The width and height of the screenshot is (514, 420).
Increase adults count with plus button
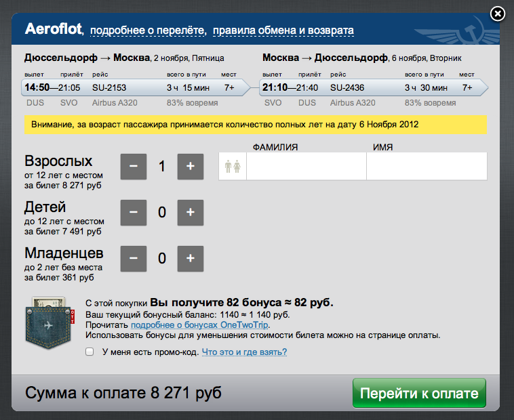coord(191,166)
